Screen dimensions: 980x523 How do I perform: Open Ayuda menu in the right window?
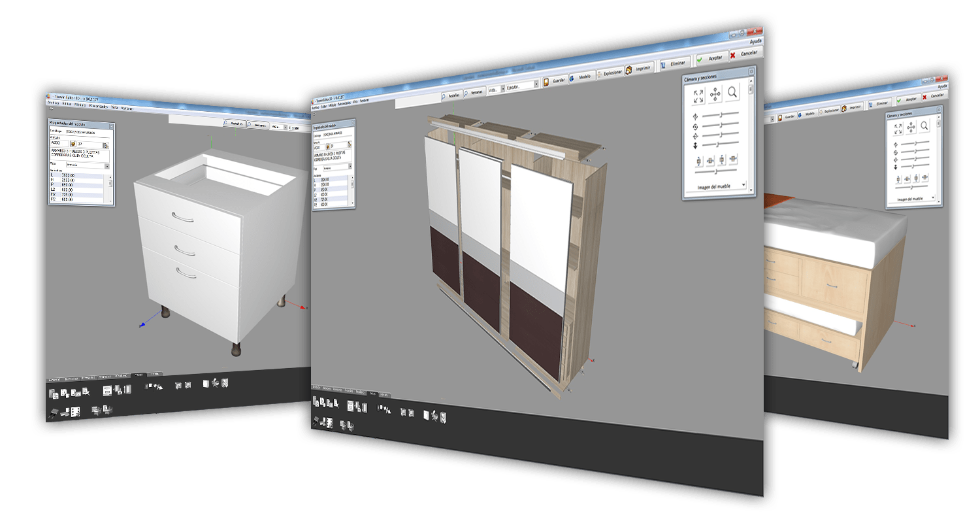click(x=943, y=86)
